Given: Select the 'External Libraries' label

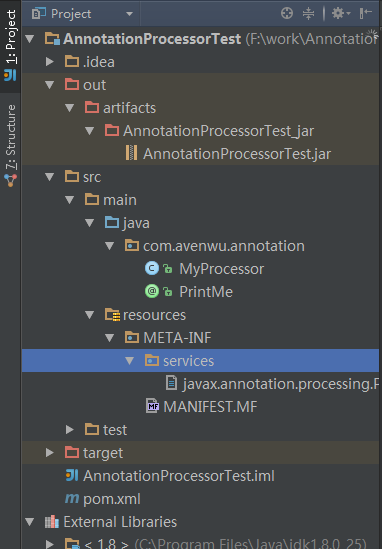Looking at the screenshot, I should (120, 522).
